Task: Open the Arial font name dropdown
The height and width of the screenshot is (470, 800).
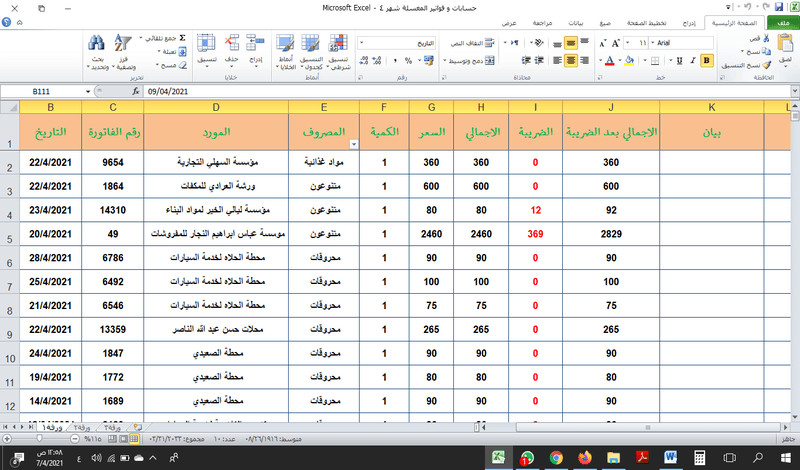Action: click(653, 43)
